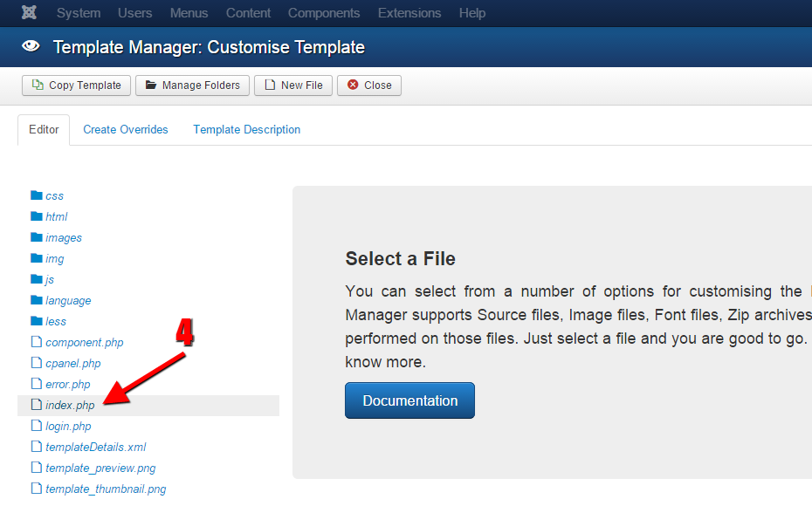Click the eye icon in title bar

(31, 47)
